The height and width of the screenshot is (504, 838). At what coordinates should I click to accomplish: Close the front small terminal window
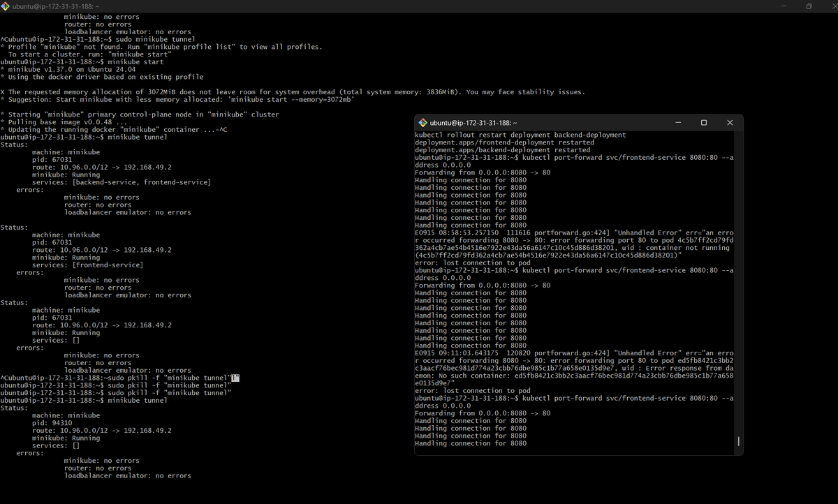coord(730,122)
